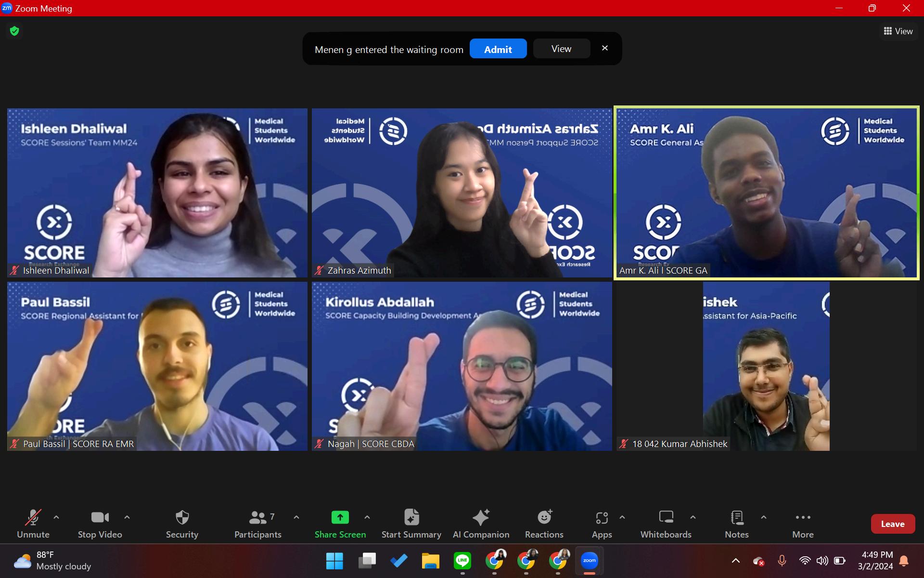Click the red Leave button

pyautogui.click(x=892, y=524)
